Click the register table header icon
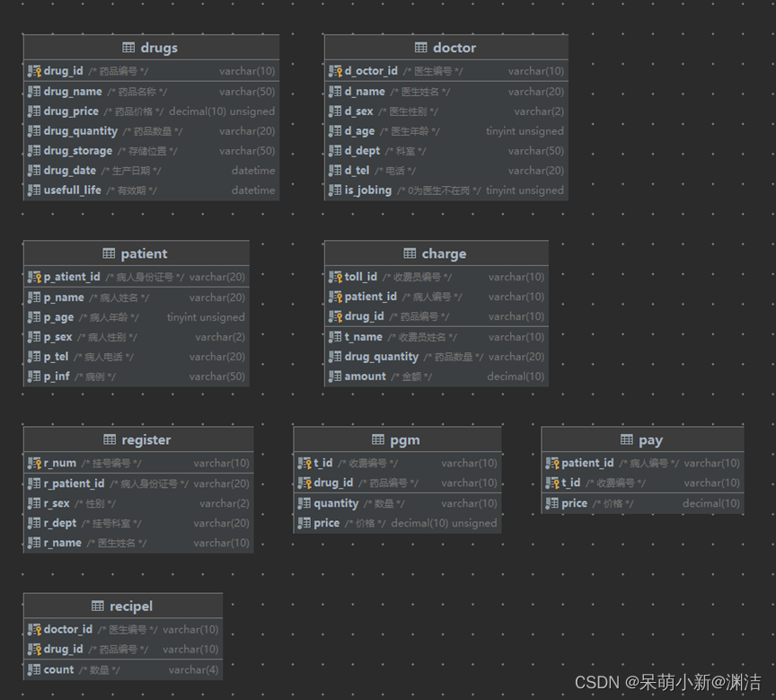The height and width of the screenshot is (700, 776). 110,439
